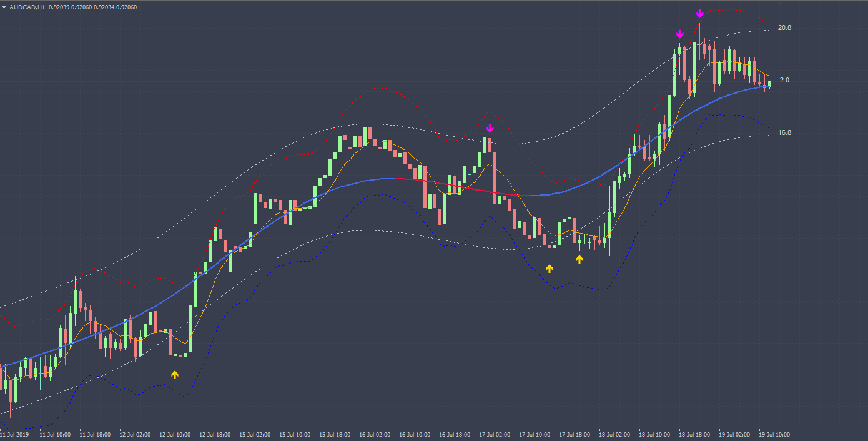Click the 17 Jul 02:00 time axis label
The height and width of the screenshot is (441, 868).
pyautogui.click(x=495, y=434)
